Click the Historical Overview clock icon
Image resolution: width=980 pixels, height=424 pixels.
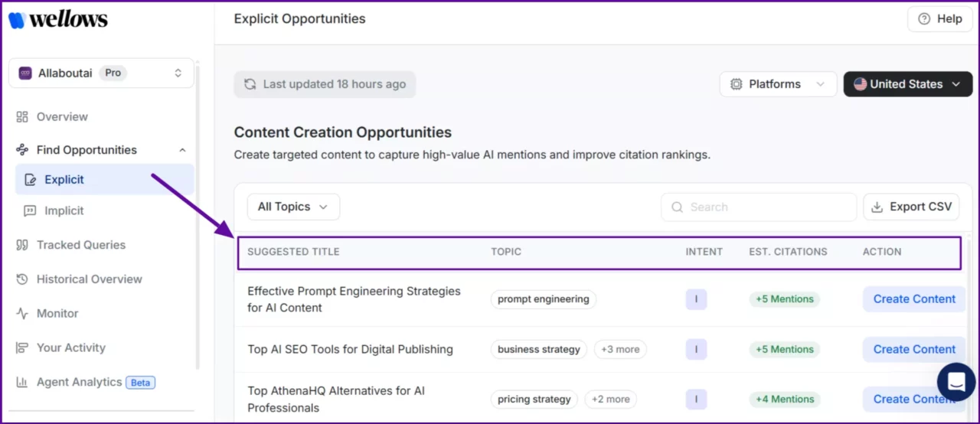pyautogui.click(x=22, y=279)
